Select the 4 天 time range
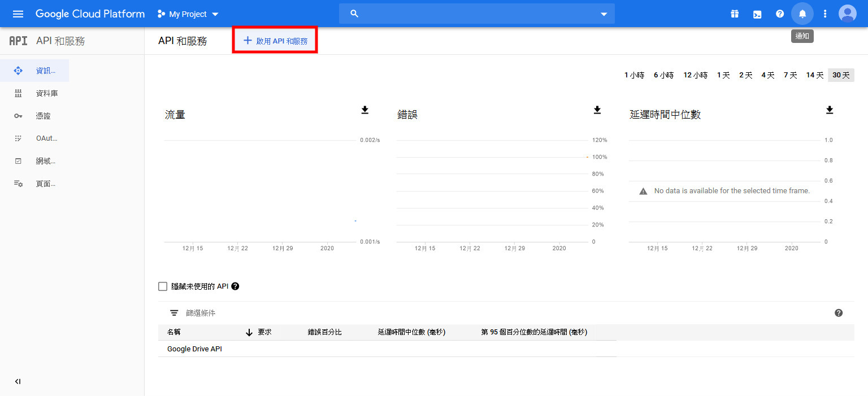Screen dimensions: 868x396 coord(767,75)
